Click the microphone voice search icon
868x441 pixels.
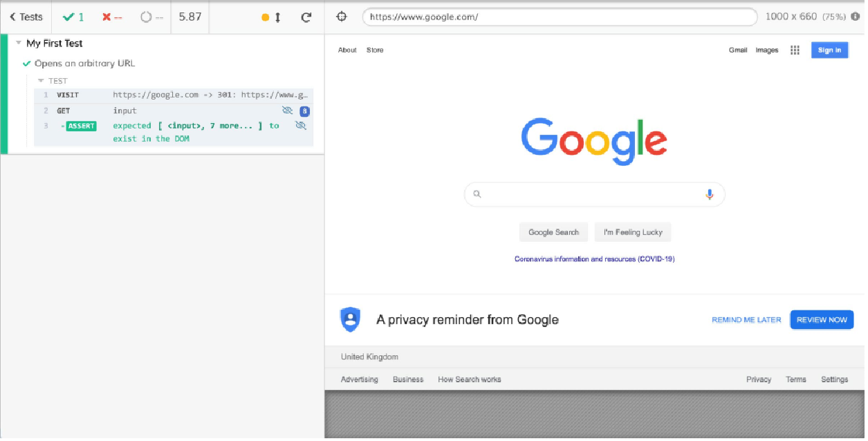(x=709, y=195)
